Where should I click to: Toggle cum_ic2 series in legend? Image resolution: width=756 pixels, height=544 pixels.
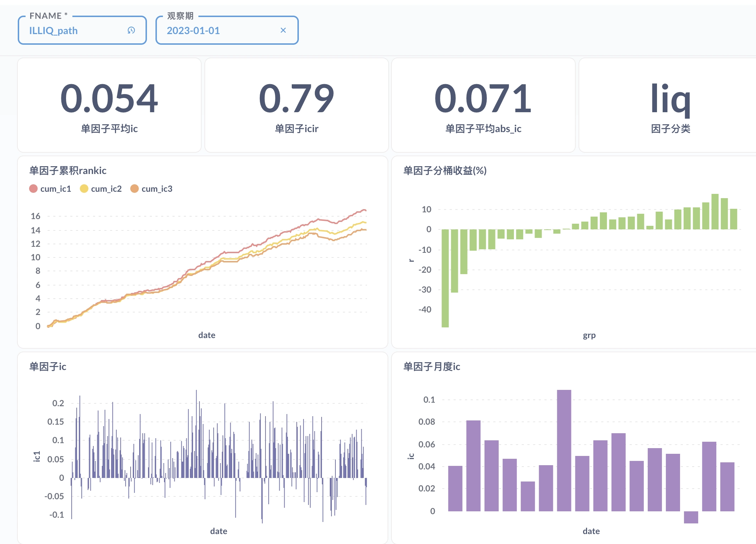pyautogui.click(x=106, y=189)
